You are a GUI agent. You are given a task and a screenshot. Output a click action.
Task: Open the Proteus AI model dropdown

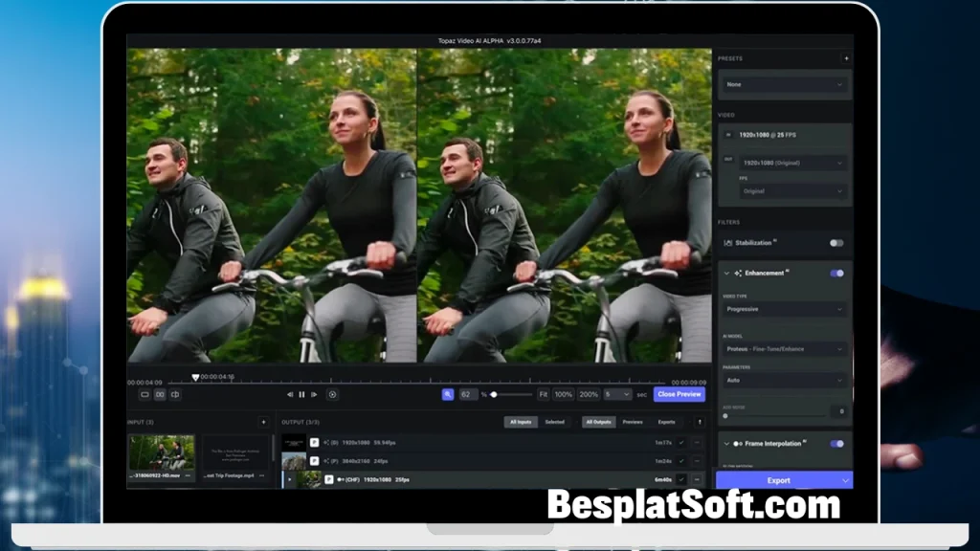click(x=784, y=348)
